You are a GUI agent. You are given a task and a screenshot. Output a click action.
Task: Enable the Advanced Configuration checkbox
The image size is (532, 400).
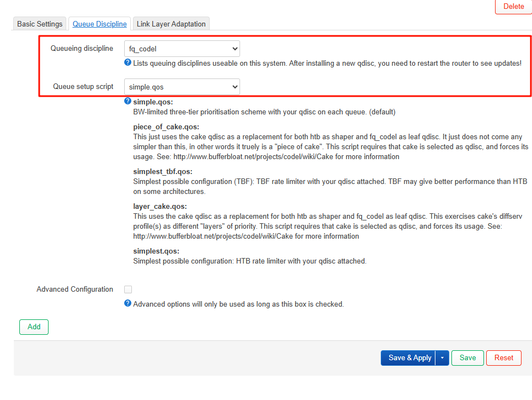tap(128, 290)
